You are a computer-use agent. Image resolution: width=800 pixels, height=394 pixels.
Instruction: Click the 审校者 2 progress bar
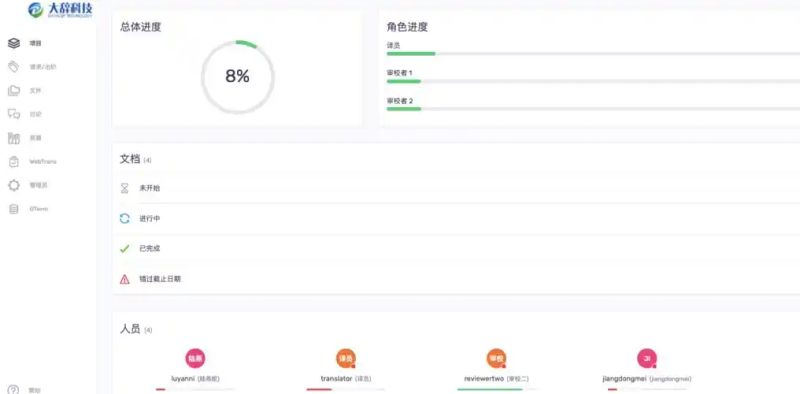(593, 109)
